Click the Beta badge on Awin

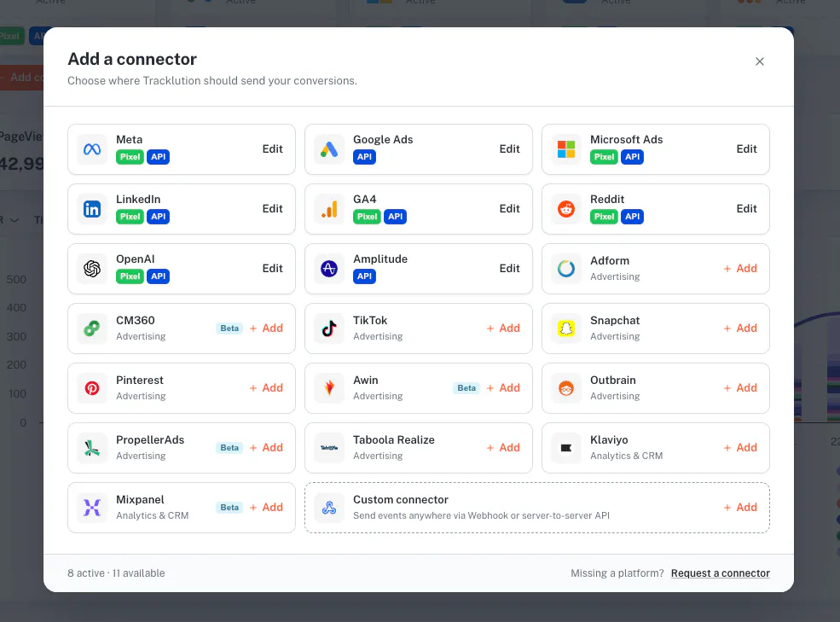pyautogui.click(x=466, y=387)
